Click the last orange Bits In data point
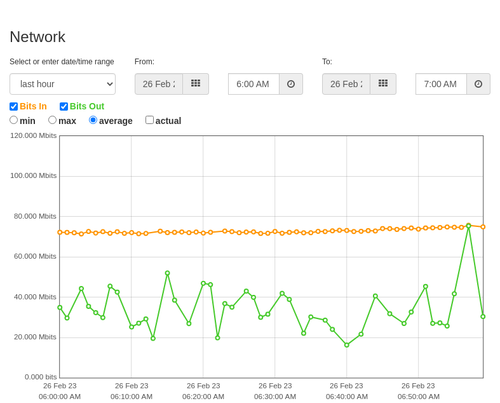The width and height of the screenshot is (500, 403). point(483,227)
